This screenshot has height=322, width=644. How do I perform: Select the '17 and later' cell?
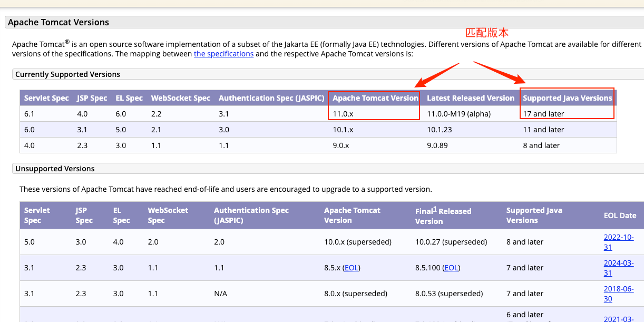(543, 114)
